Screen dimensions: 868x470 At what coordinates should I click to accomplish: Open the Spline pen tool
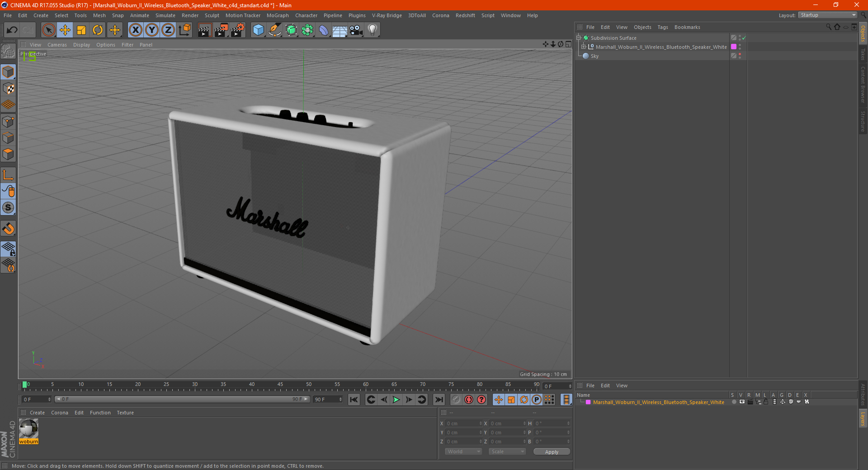(274, 30)
